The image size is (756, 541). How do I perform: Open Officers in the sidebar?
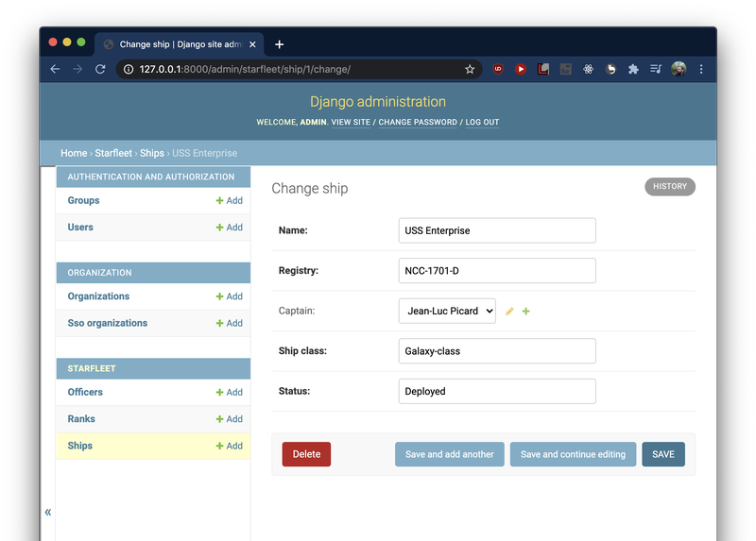point(85,392)
